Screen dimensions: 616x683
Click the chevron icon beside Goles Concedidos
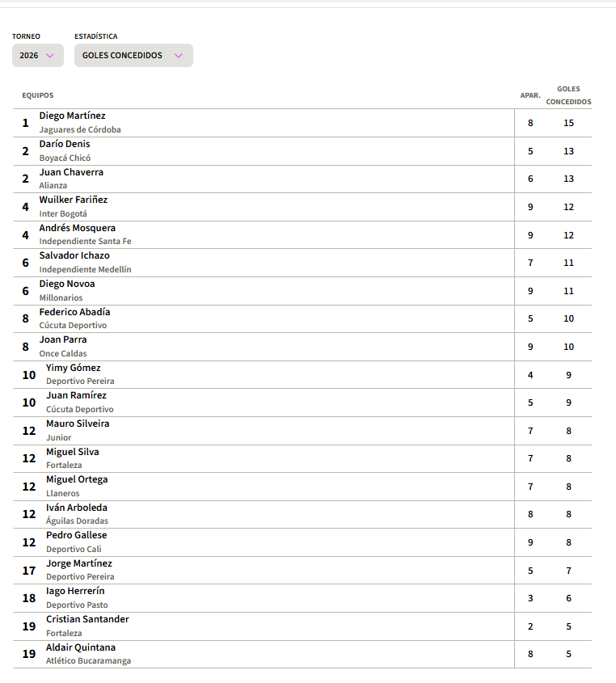(179, 56)
